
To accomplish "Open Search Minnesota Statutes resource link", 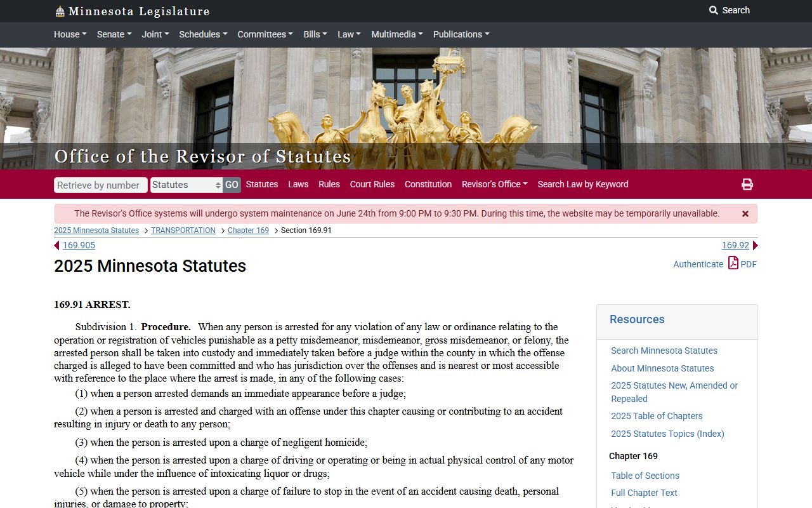I will pyautogui.click(x=664, y=351).
